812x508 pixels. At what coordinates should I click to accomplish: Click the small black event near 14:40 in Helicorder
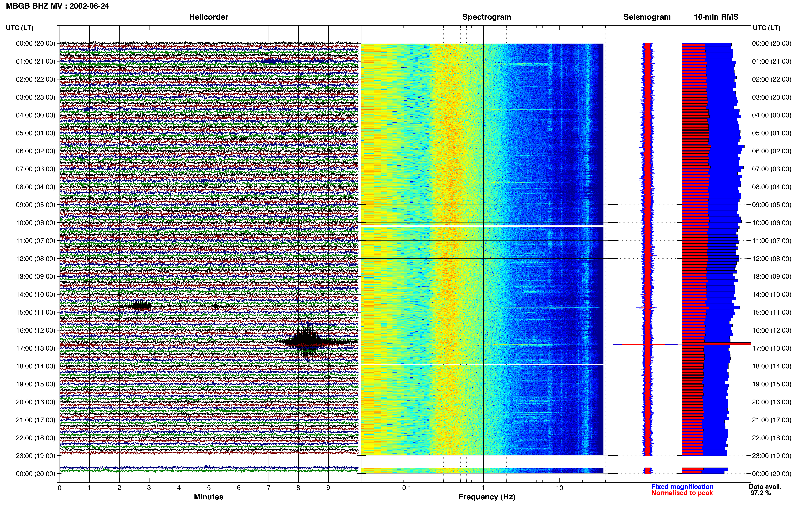[141, 306]
